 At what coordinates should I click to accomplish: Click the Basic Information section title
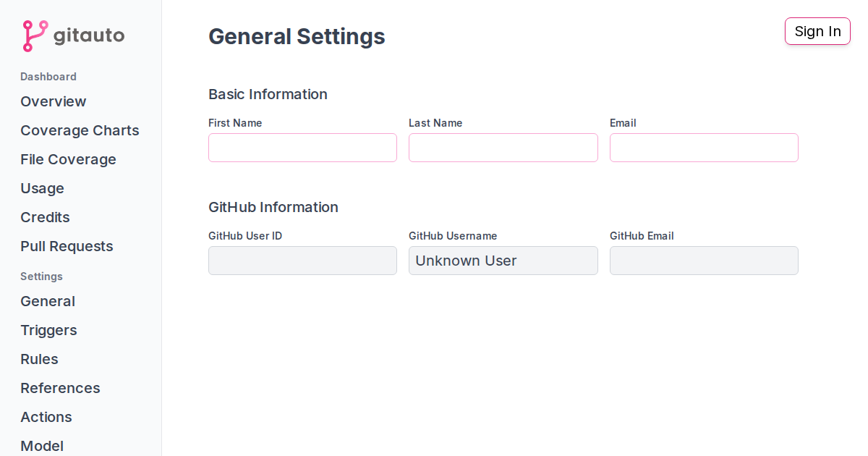(268, 94)
